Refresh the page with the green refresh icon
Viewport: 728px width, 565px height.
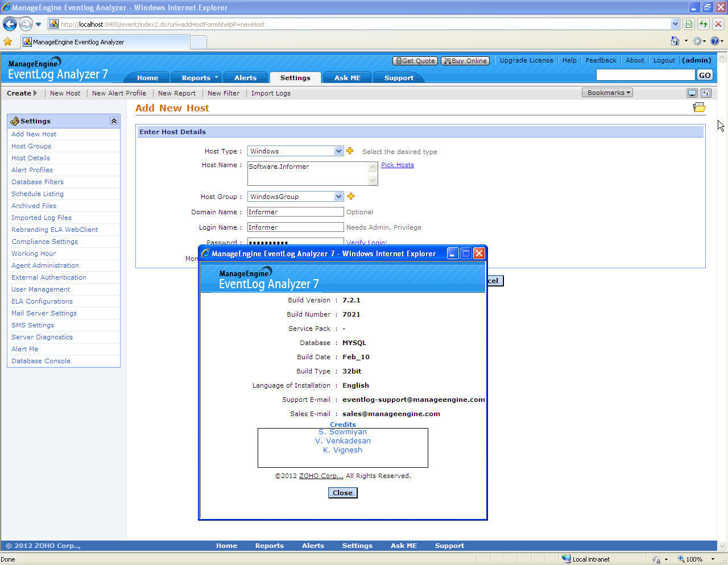pos(704,24)
